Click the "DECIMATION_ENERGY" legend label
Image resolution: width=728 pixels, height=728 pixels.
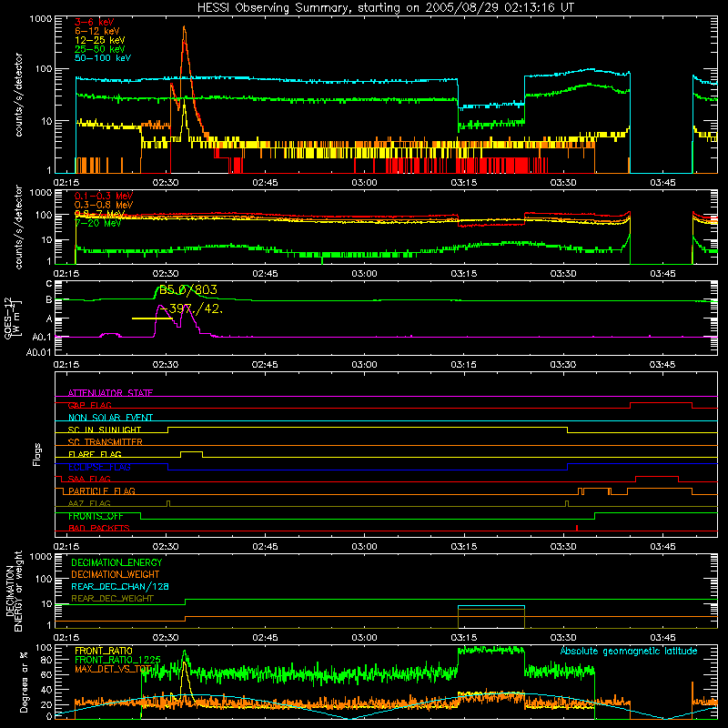[x=116, y=562]
